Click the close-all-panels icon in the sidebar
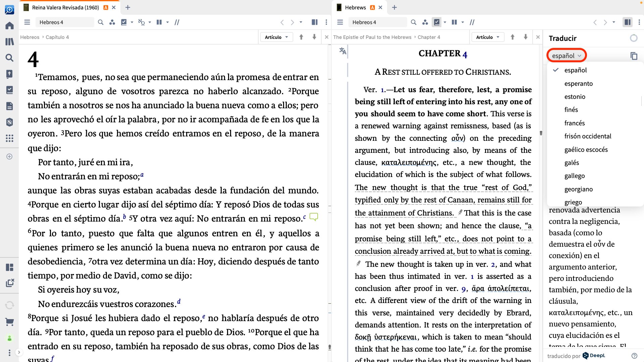644x362 pixels. 10,283
